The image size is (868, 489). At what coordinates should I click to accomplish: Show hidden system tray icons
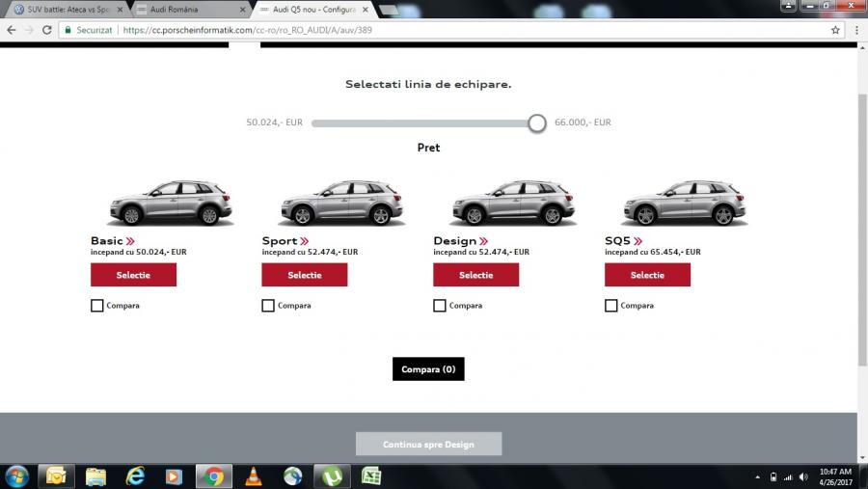pyautogui.click(x=759, y=476)
